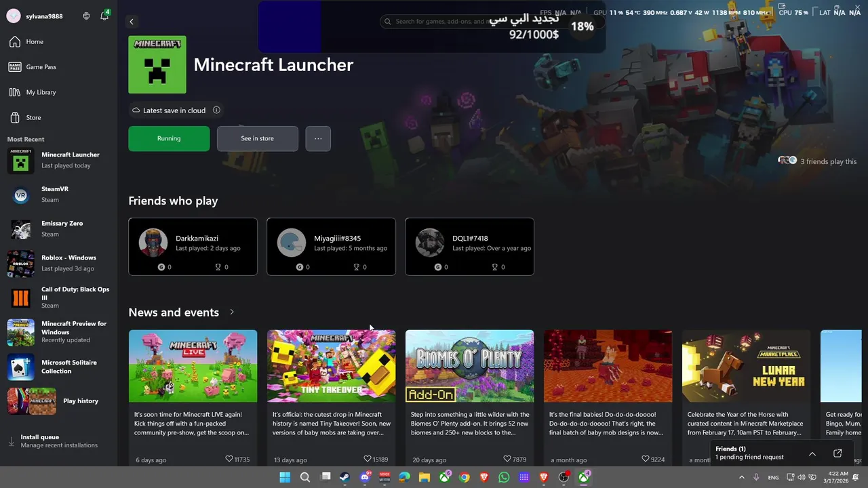Expand the Friends panel chevron

click(x=812, y=453)
